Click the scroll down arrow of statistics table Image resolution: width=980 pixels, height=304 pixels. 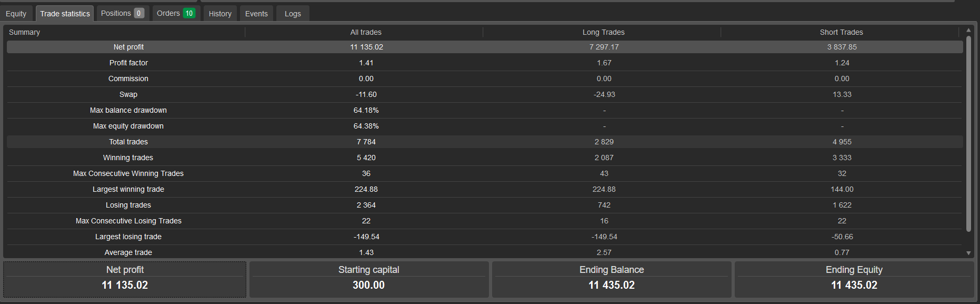coord(968,253)
